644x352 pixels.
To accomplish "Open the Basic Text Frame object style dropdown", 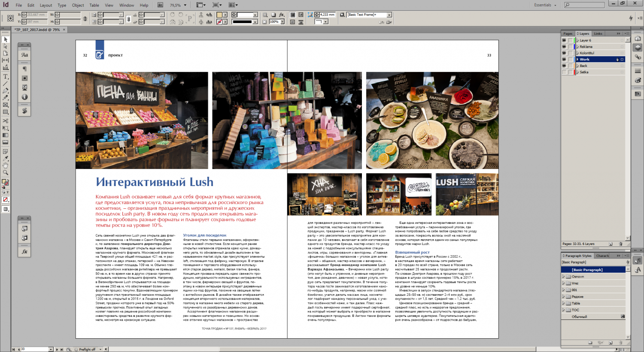I will [x=389, y=15].
